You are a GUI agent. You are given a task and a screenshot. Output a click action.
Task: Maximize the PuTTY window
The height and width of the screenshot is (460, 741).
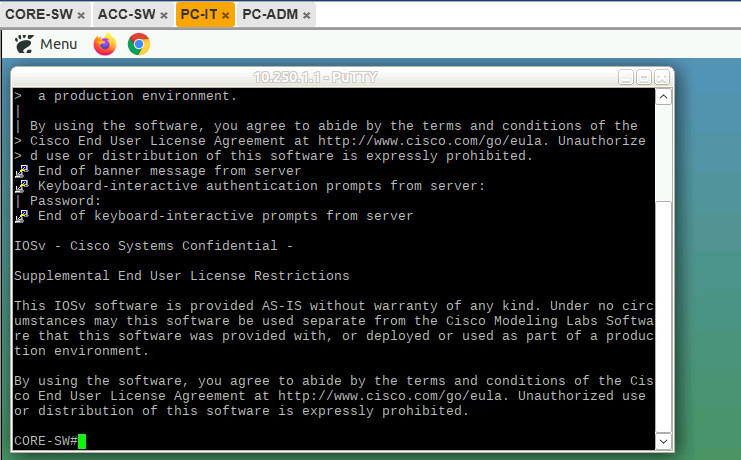[644, 77]
